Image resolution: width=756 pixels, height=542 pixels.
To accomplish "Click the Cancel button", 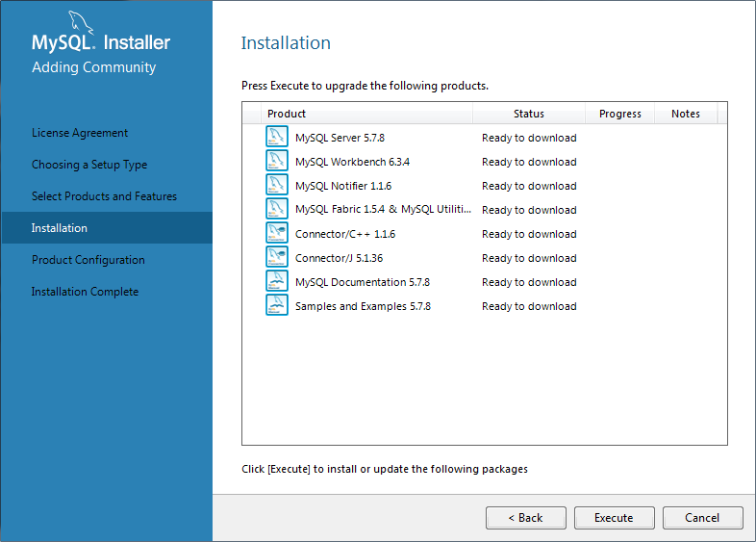I will coord(702,518).
